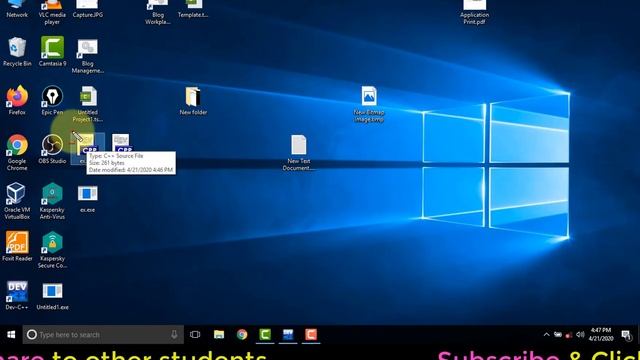Select the OBS Studio shortcut icon
Image resolution: width=640 pixels, height=360 pixels.
pyautogui.click(x=52, y=149)
